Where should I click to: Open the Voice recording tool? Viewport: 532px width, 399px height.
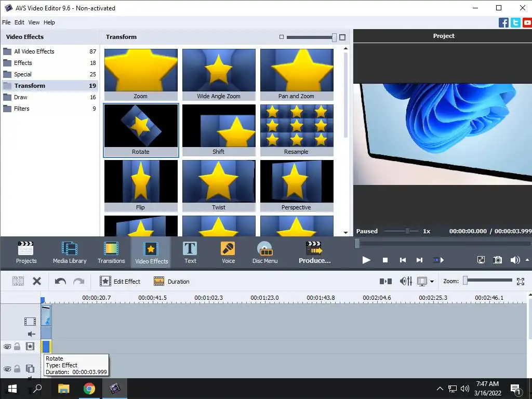(228, 252)
